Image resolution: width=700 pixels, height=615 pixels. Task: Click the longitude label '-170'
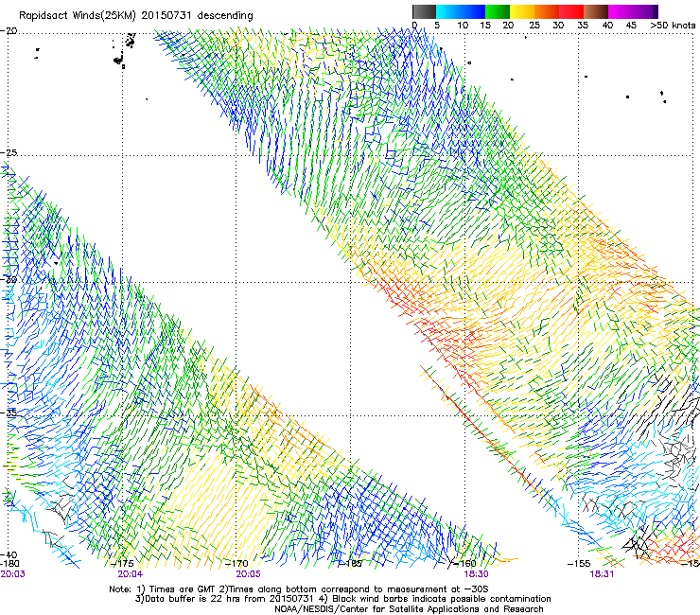(236, 564)
